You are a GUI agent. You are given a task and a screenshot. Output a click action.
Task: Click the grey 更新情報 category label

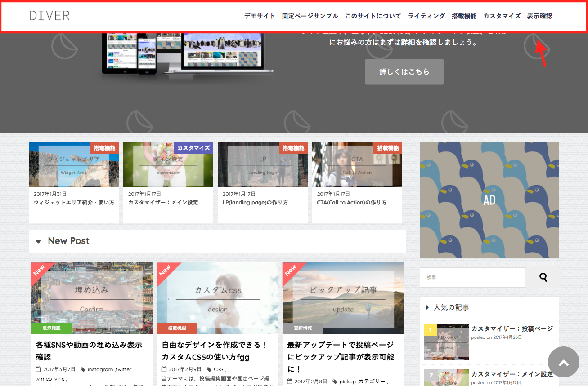[303, 328]
